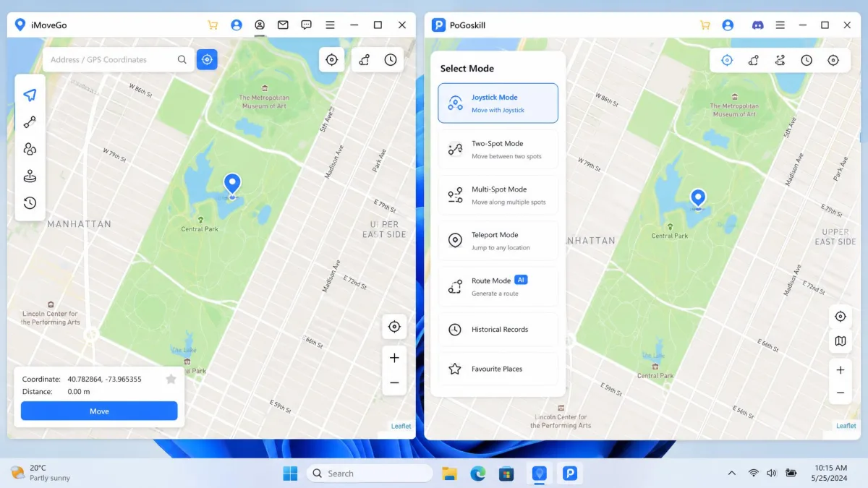The height and width of the screenshot is (488, 868).
Task: Open the Discord icon in PoGoskill
Action: coord(757,25)
